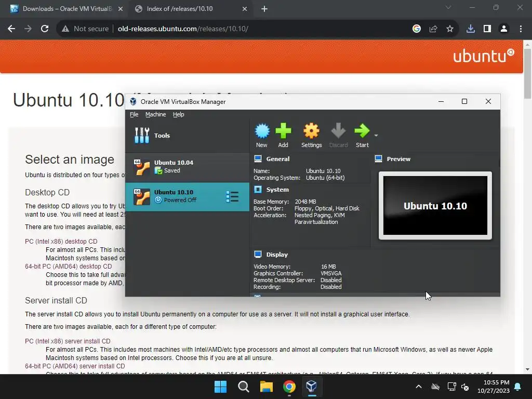Click the Video Memory value 16 MB
The width and height of the screenshot is (532, 399).
coord(328,267)
